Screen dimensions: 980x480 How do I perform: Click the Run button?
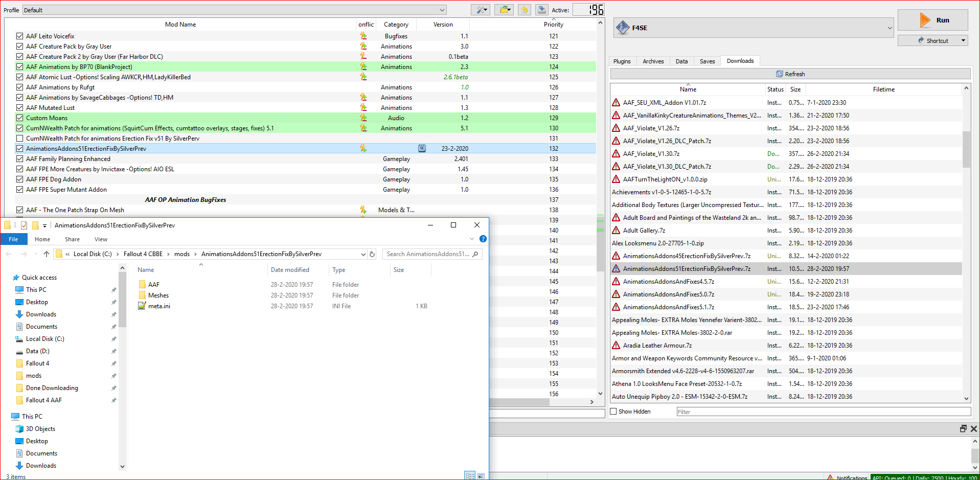[x=933, y=20]
